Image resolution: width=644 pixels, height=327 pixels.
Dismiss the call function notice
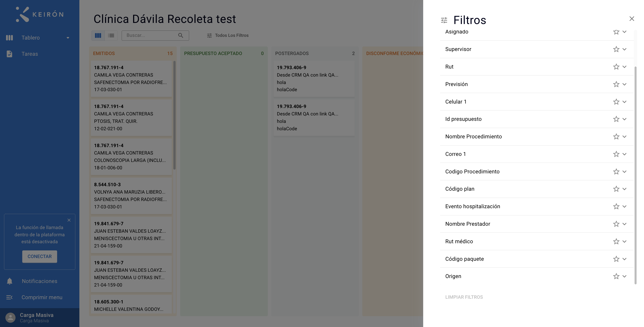tap(69, 220)
